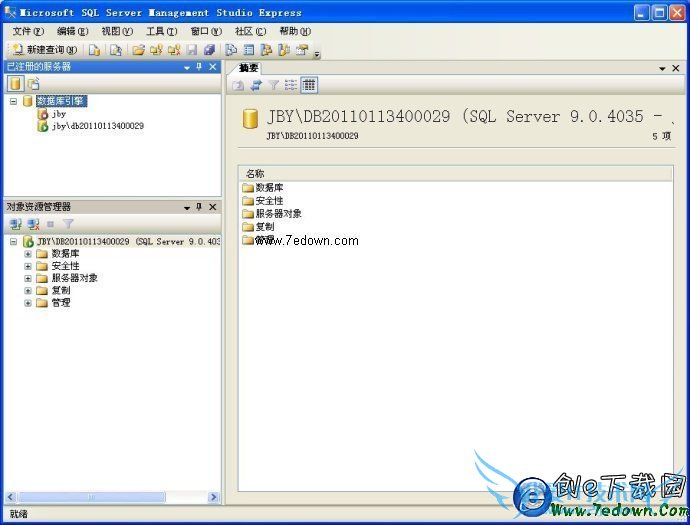690x525 pixels.
Task: Select the Database Engine server type icon
Action: 15,83
